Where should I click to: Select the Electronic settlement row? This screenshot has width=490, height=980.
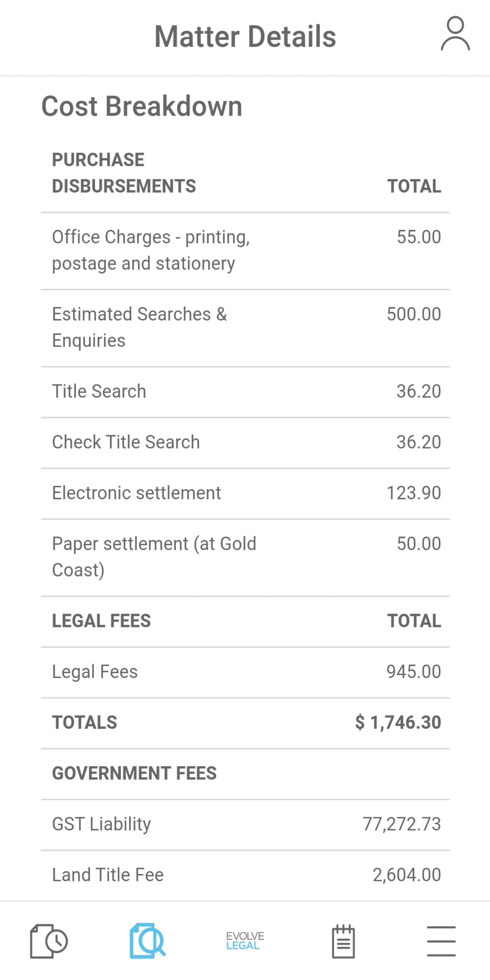click(x=245, y=493)
